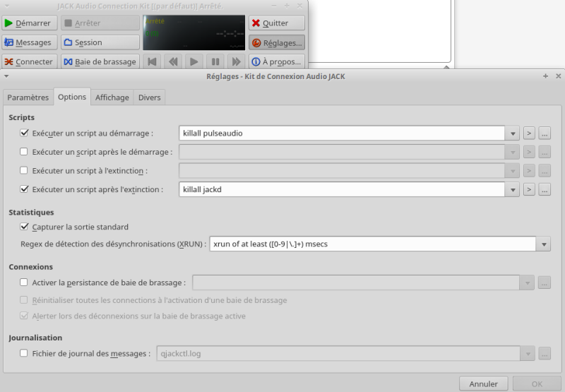Click the Démarrer button in JACK window

(x=30, y=23)
